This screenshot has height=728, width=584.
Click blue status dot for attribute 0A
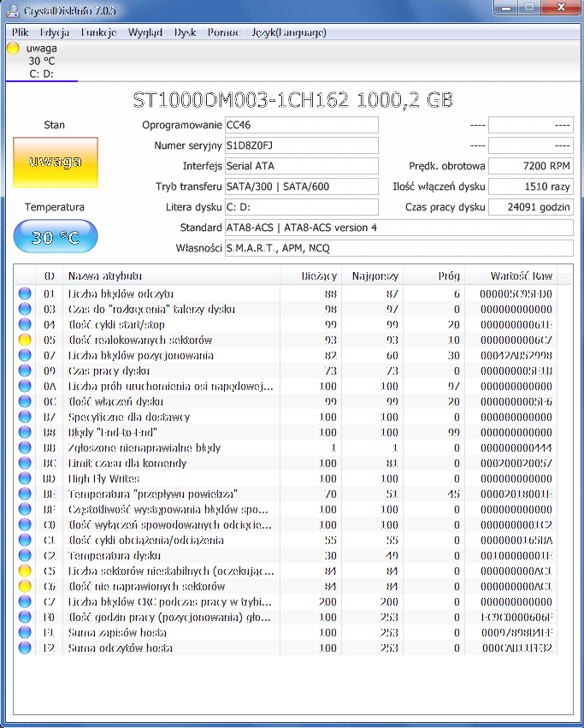pos(25,386)
